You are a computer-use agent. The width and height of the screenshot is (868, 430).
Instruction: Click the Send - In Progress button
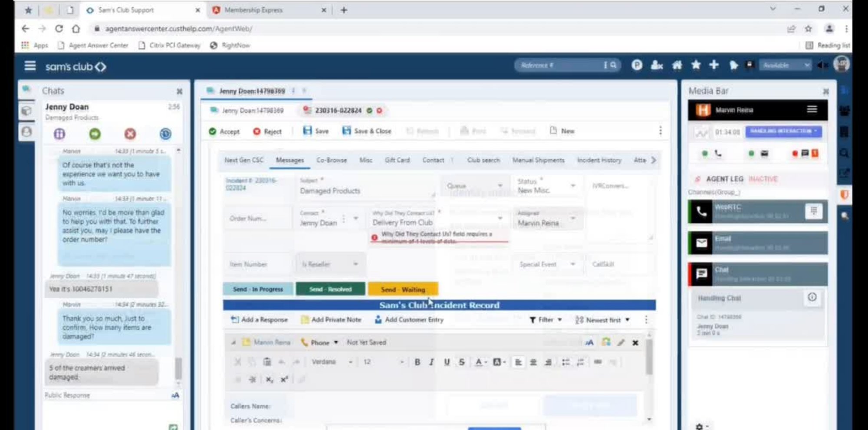(x=258, y=289)
